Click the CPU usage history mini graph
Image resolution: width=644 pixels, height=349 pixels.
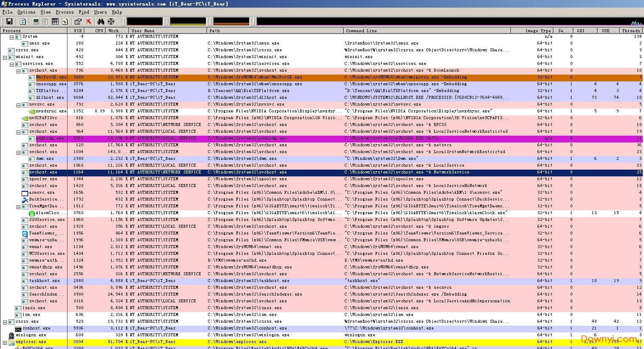coord(144,21)
